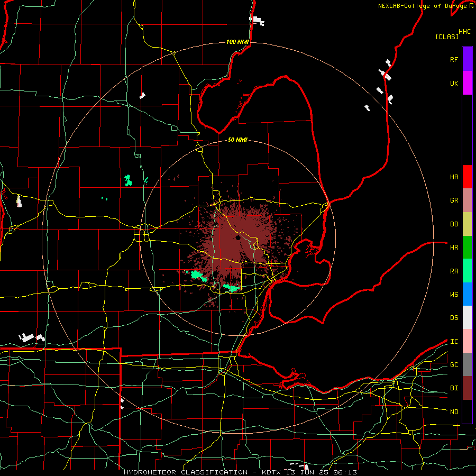Click the black radar site dot inside brown echo

238,237
